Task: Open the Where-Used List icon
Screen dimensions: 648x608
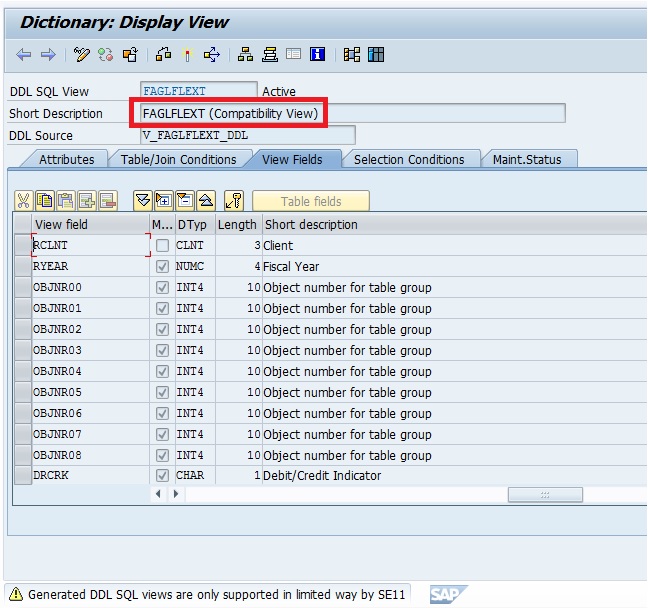Action: tap(212, 55)
